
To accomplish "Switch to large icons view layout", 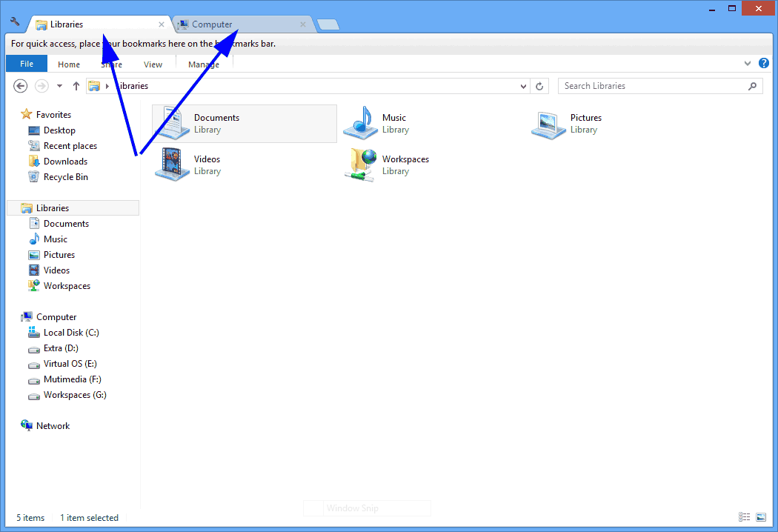I will [x=761, y=517].
